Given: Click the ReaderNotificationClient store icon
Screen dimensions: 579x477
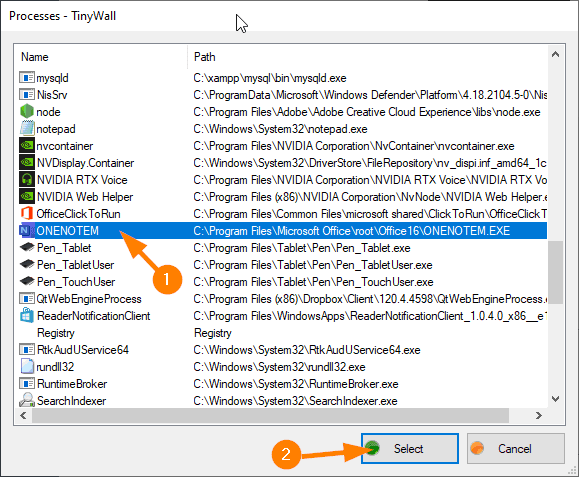Looking at the screenshot, I should pos(27,315).
